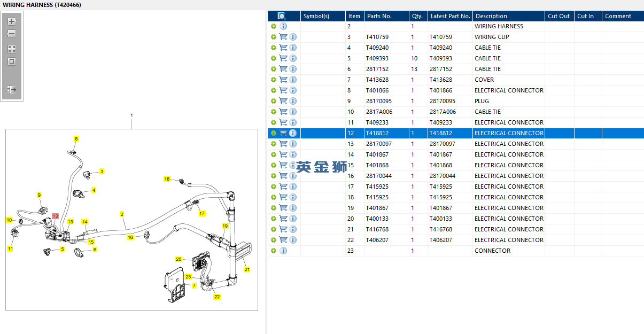Sort by Symbol(s) column header
The width and height of the screenshot is (644, 334).
coord(323,16)
